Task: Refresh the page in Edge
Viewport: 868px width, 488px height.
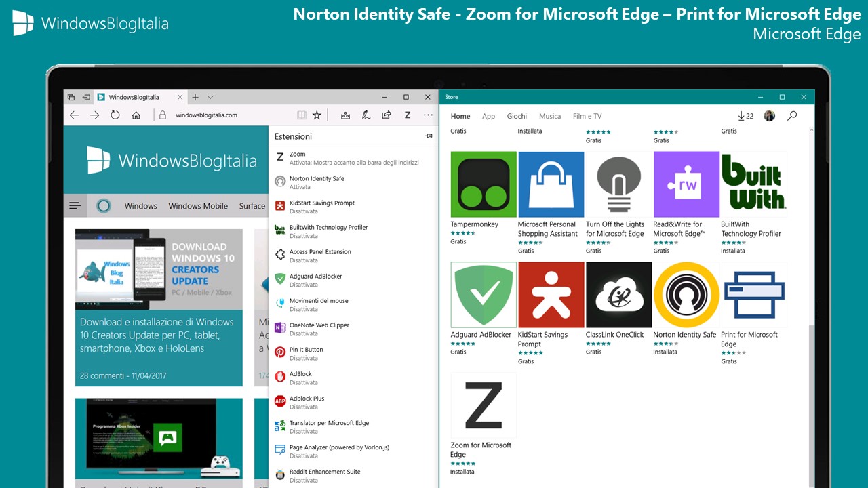Action: (x=115, y=115)
